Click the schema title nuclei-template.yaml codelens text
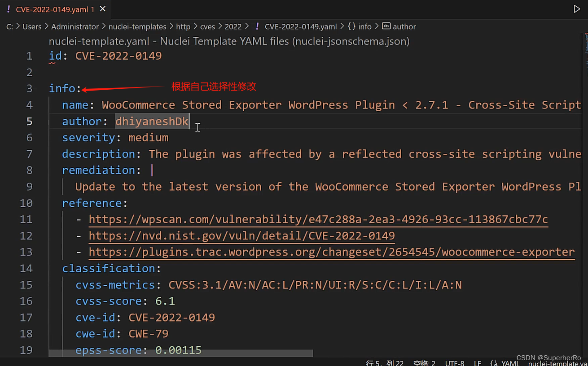Image resolution: width=588 pixels, height=366 pixels. [x=229, y=41]
